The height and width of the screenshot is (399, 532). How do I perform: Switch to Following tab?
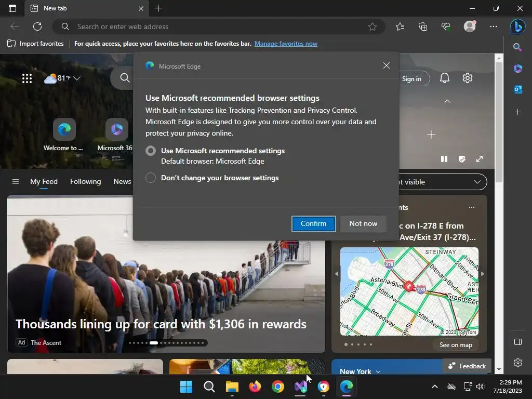click(x=86, y=181)
